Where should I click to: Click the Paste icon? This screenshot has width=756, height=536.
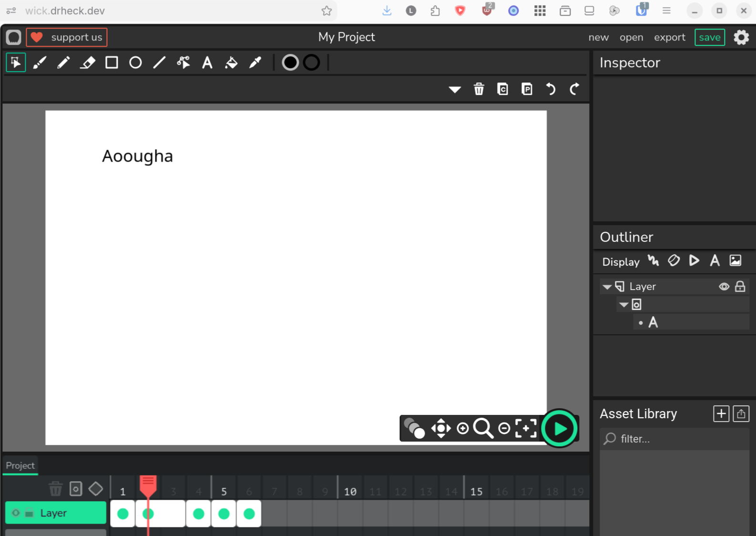click(x=527, y=89)
